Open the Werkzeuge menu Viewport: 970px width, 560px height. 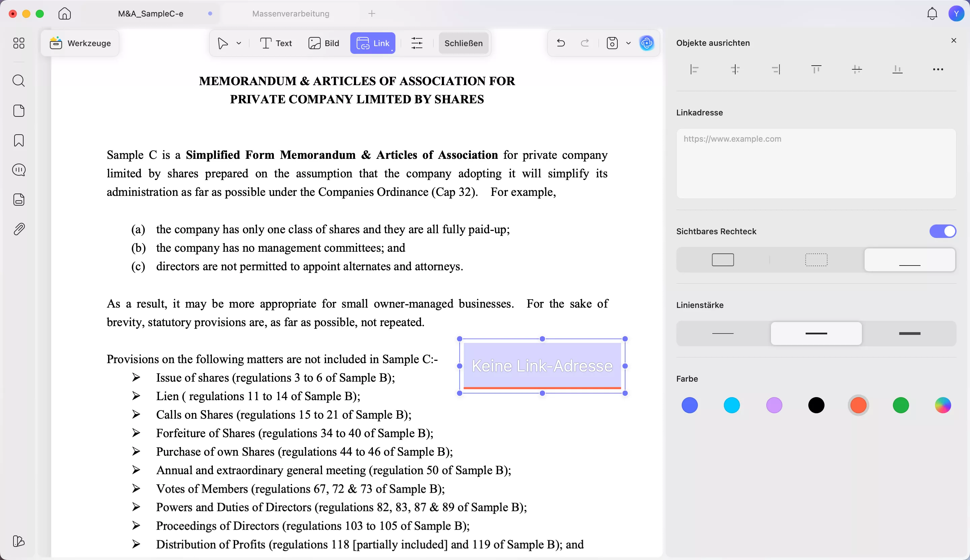tap(80, 43)
